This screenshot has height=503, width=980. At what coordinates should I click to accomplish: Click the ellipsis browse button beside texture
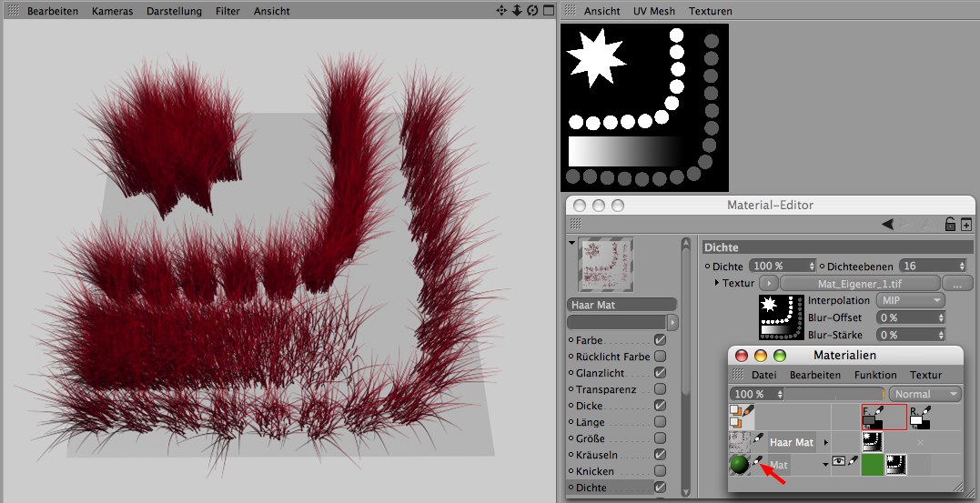(956, 284)
